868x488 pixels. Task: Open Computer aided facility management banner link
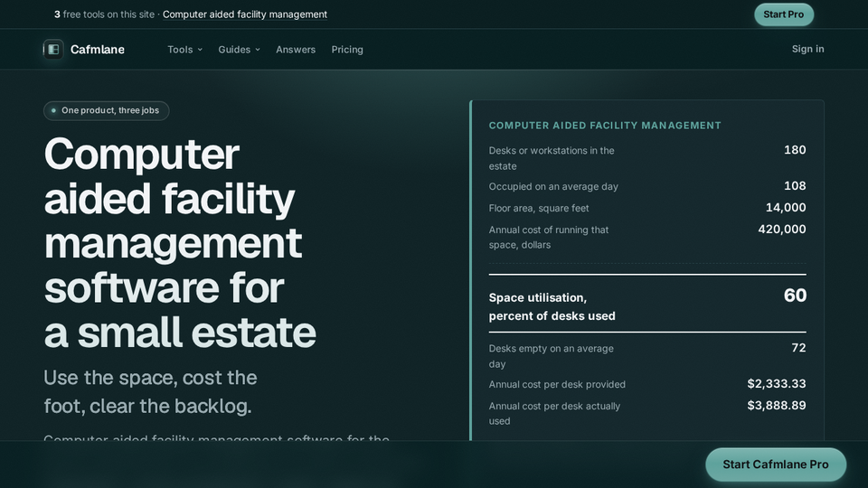245,14
